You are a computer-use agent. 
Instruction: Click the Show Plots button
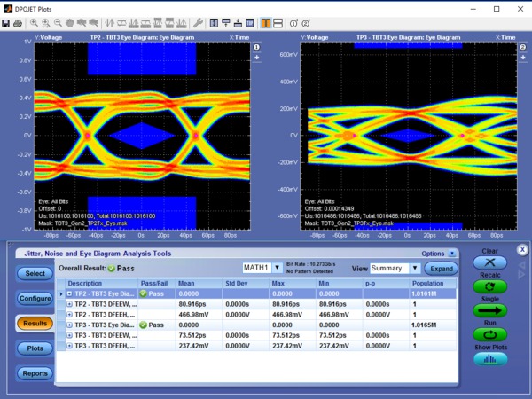[489, 359]
